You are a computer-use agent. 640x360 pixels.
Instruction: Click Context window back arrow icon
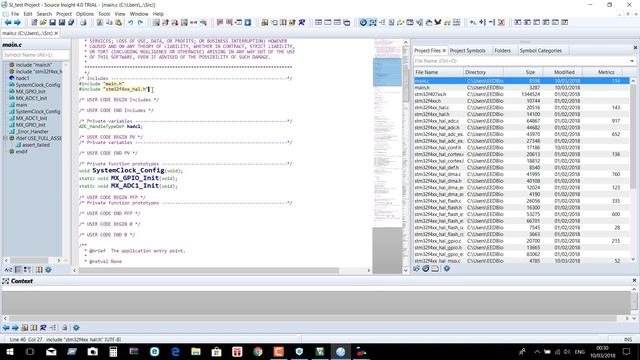point(6,328)
